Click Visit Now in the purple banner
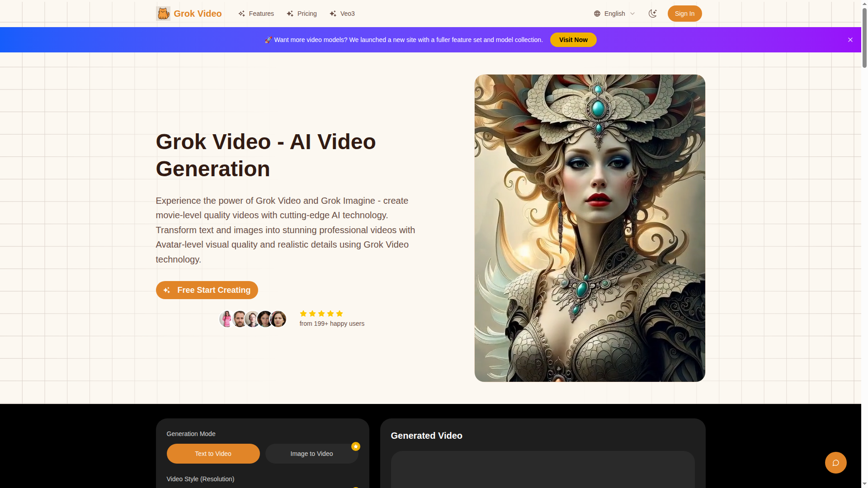This screenshot has height=488, width=868. click(x=573, y=40)
